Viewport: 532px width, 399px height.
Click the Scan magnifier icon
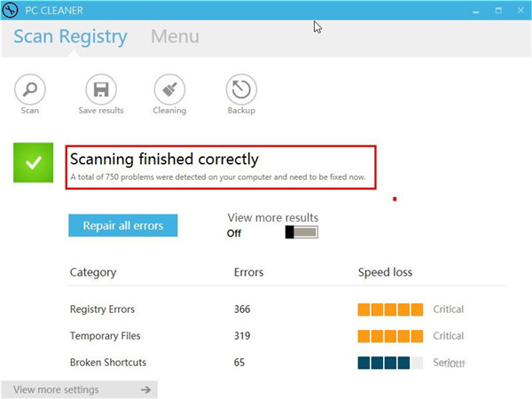tap(29, 89)
